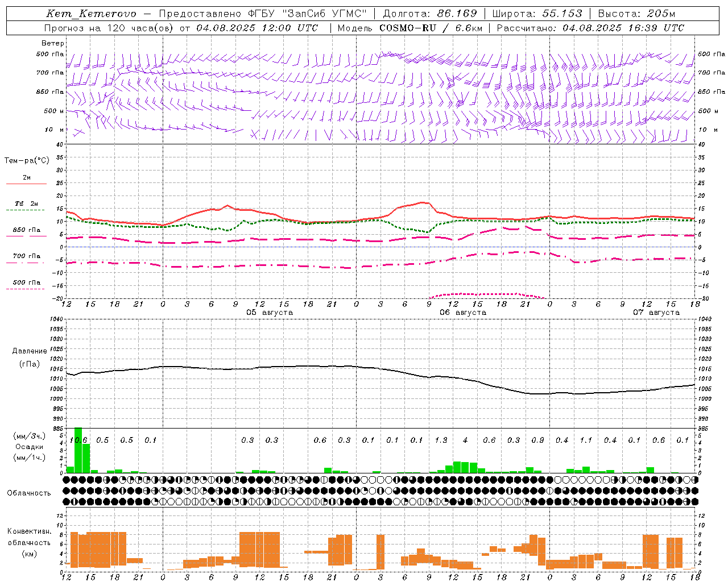
Task: Click the station name Kem_Kemerovo
Action: [x=91, y=14]
